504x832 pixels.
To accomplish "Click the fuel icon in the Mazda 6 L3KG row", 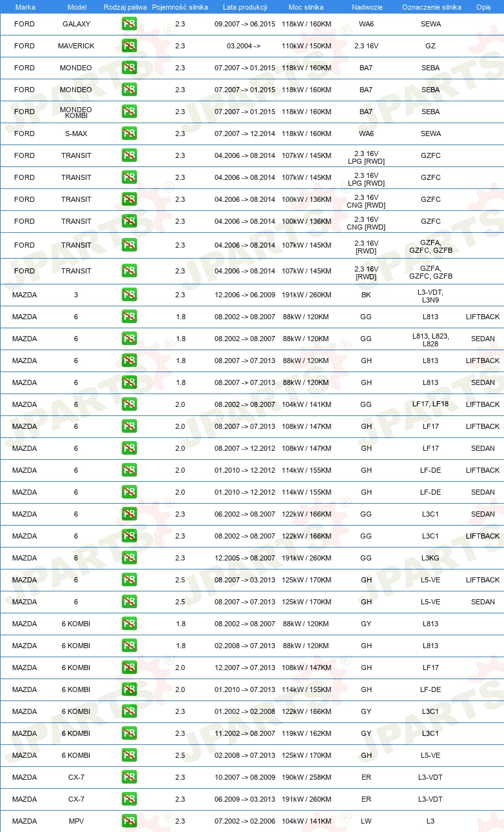I will pyautogui.click(x=129, y=558).
